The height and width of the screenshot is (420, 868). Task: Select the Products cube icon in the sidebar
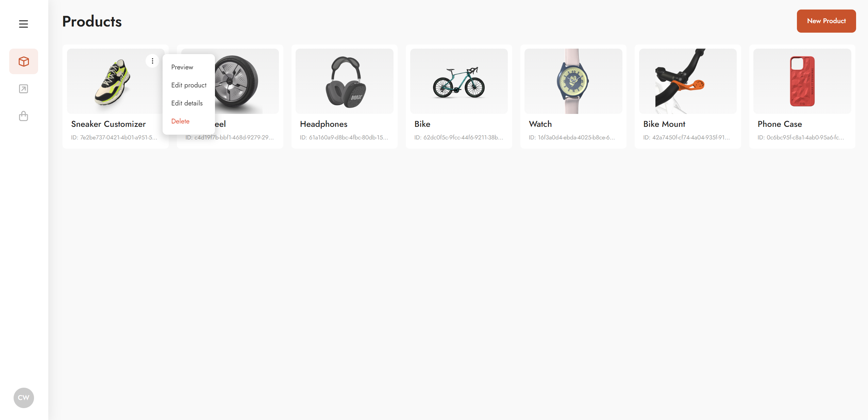23,62
